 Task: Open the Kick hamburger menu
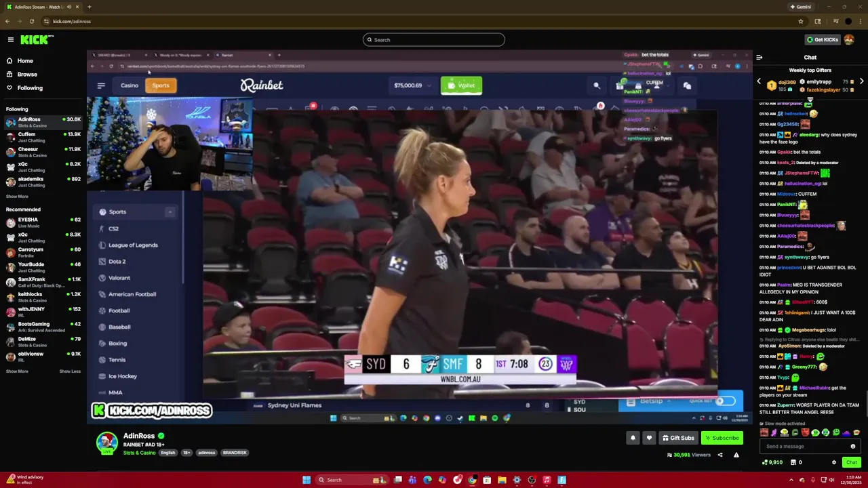click(x=10, y=40)
